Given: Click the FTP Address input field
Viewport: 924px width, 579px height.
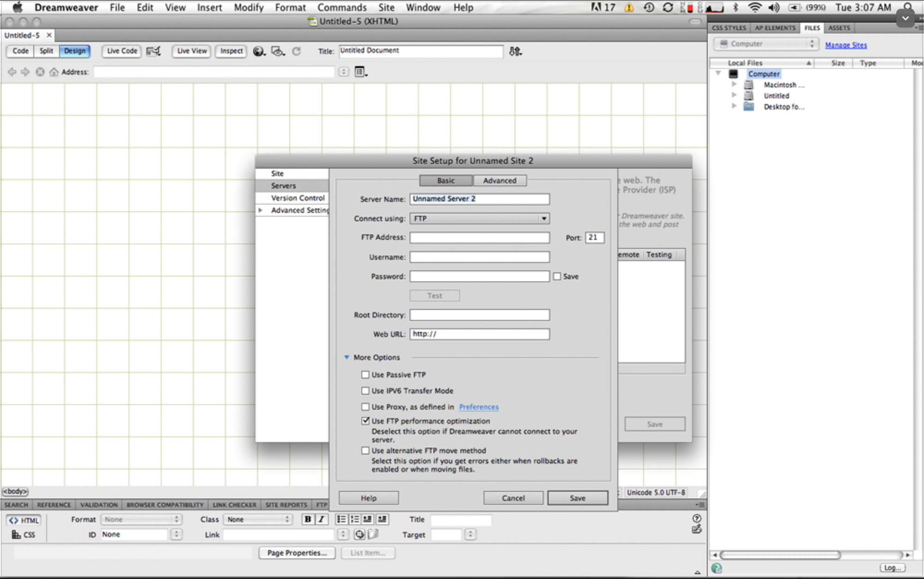Looking at the screenshot, I should tap(479, 238).
